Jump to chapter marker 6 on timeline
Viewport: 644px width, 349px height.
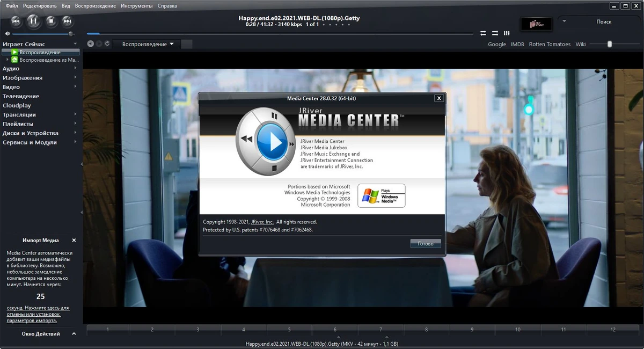click(335, 329)
